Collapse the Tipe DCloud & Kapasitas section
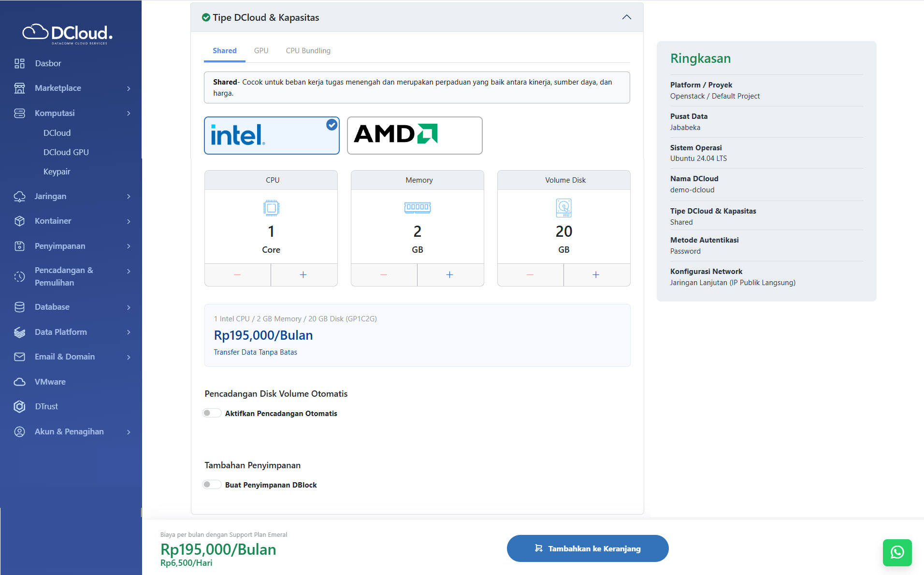 coord(626,17)
